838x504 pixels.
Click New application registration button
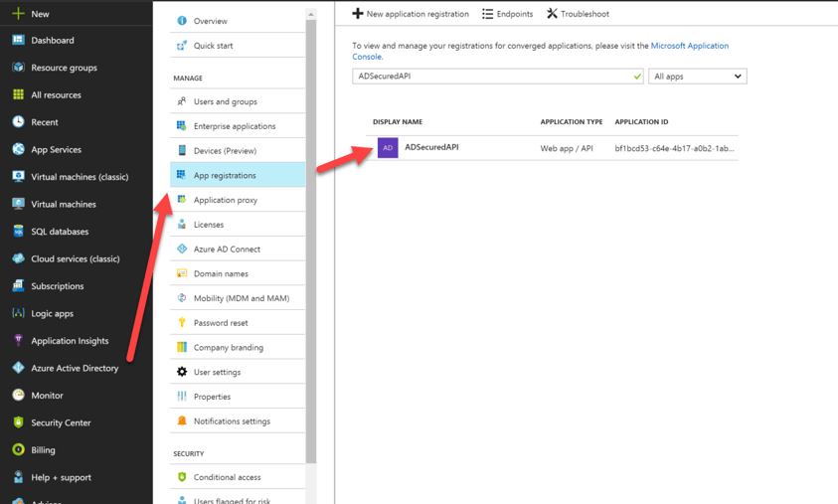(411, 13)
